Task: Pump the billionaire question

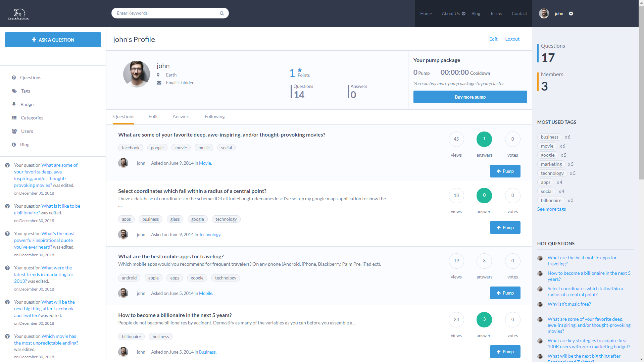Action: point(505,352)
